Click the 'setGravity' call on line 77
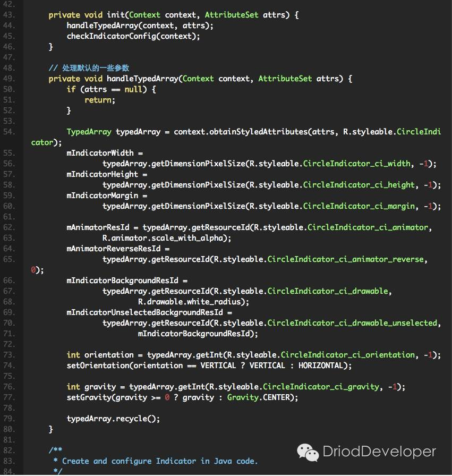The width and height of the screenshot is (452, 476). 89,397
